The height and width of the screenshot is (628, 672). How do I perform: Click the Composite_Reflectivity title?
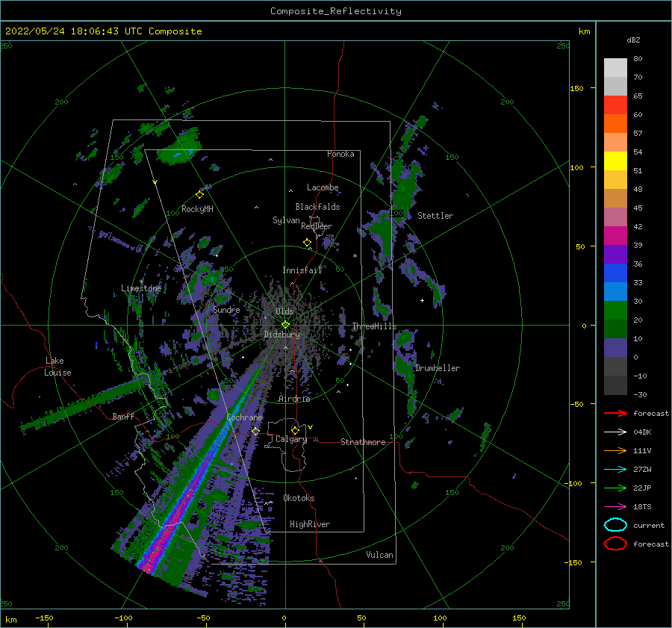[x=336, y=11]
